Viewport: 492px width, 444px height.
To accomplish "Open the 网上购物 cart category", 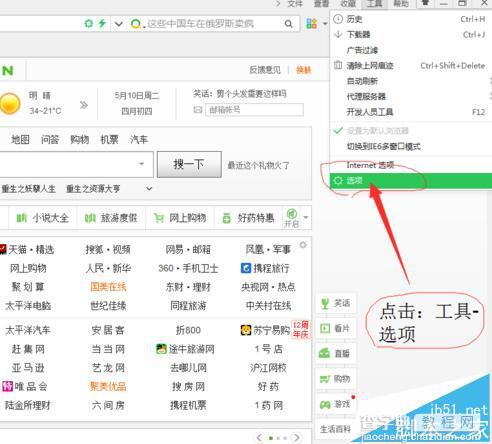I will click(x=180, y=218).
